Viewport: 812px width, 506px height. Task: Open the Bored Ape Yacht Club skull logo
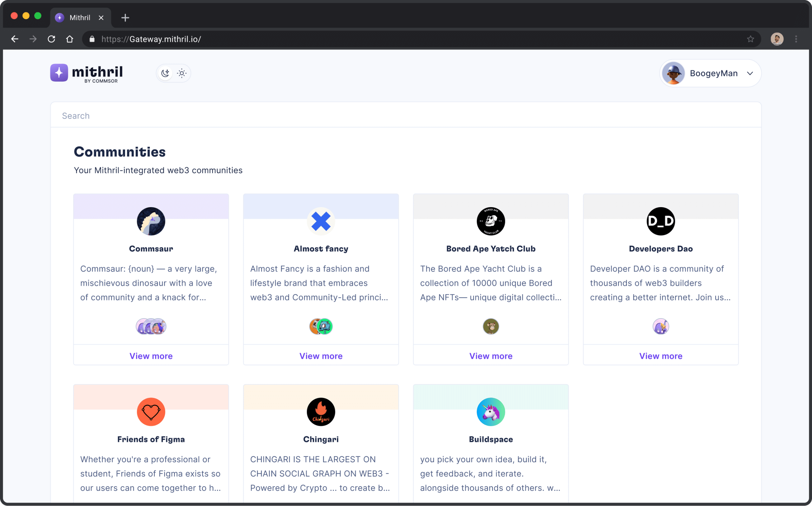(490, 221)
